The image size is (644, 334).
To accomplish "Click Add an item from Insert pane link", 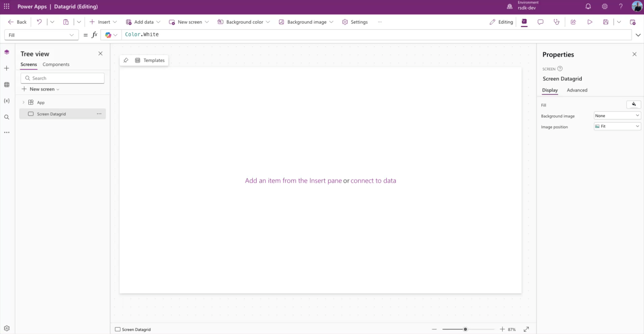I will [293, 181].
